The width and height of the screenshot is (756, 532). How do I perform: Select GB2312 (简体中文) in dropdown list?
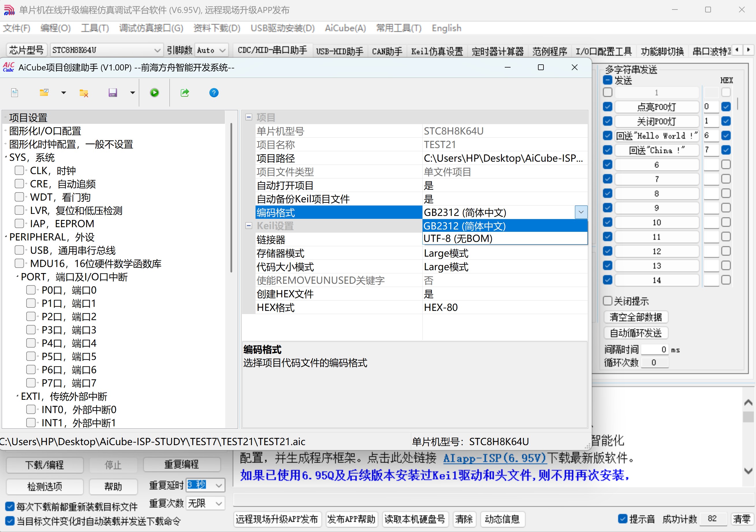[505, 226]
